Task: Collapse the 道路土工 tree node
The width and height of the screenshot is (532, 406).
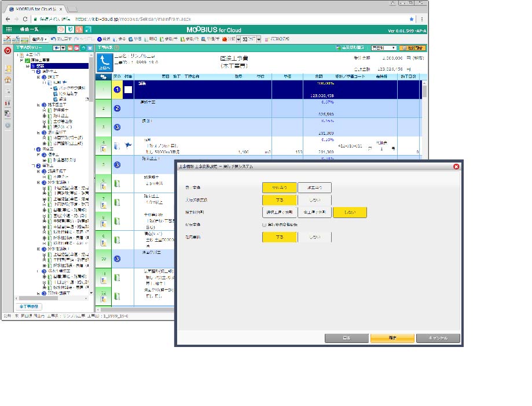Action: click(x=34, y=72)
